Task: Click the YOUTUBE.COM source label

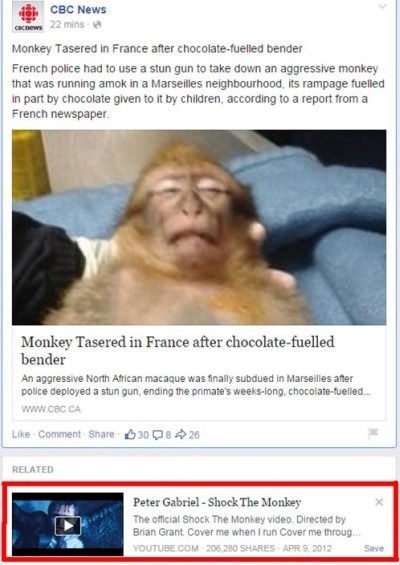Action: point(165,548)
